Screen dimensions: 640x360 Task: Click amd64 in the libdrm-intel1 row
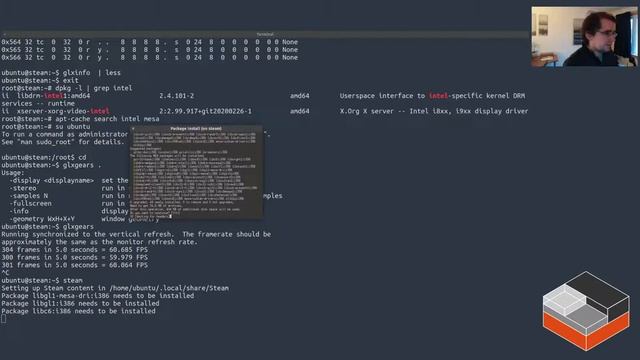(300, 96)
